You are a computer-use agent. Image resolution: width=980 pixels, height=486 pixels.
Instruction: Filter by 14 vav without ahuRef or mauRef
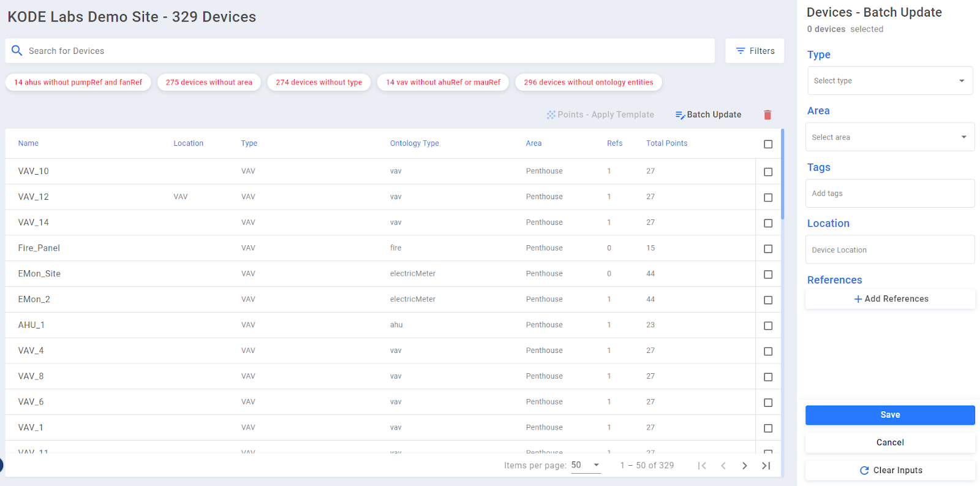pos(443,82)
